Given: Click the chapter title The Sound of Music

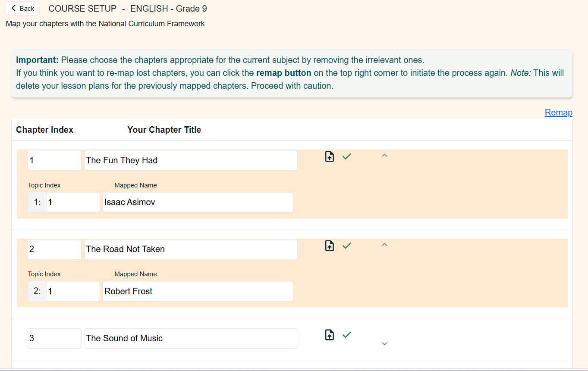Looking at the screenshot, I should (x=190, y=338).
